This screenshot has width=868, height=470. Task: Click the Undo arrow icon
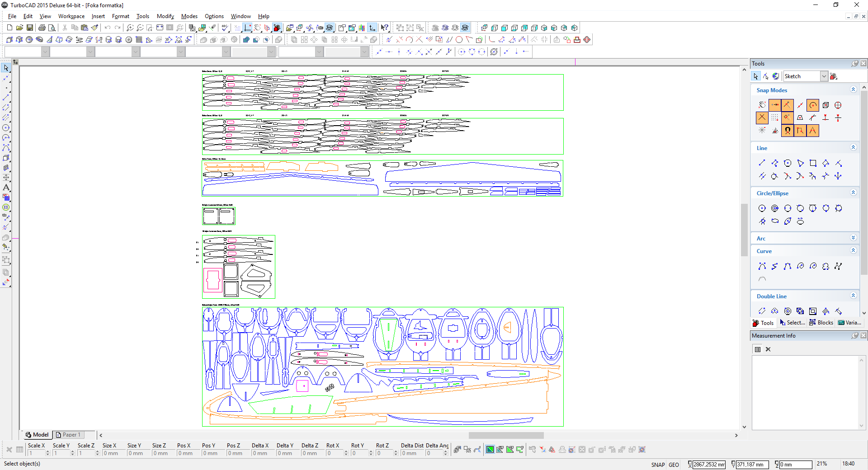pyautogui.click(x=107, y=28)
